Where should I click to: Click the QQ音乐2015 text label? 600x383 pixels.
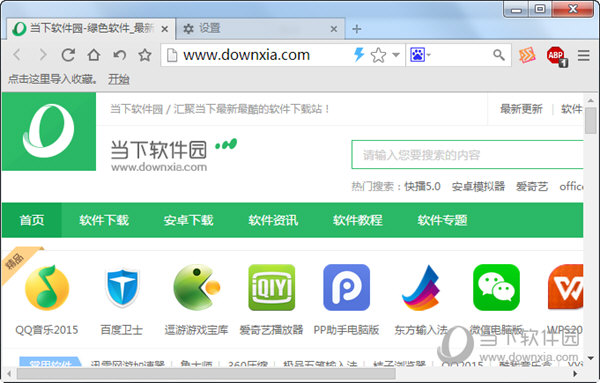click(47, 330)
